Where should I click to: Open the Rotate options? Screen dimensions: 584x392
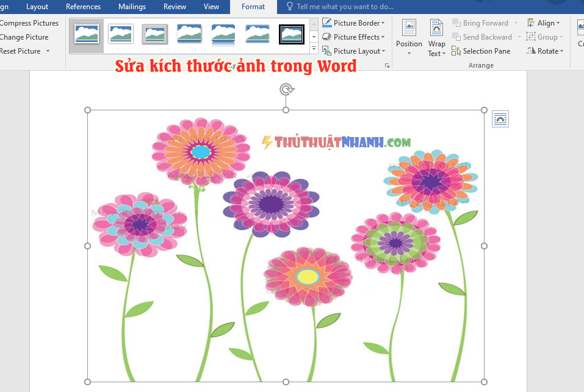tap(545, 51)
